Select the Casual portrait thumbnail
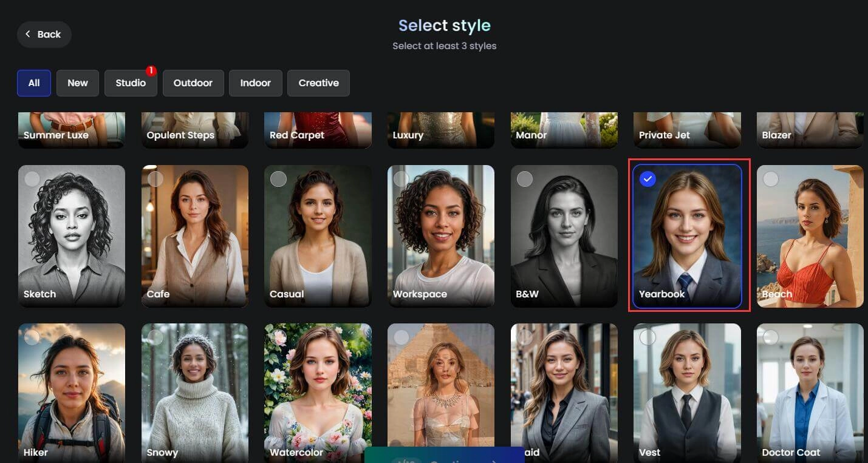868x463 pixels. (x=318, y=237)
